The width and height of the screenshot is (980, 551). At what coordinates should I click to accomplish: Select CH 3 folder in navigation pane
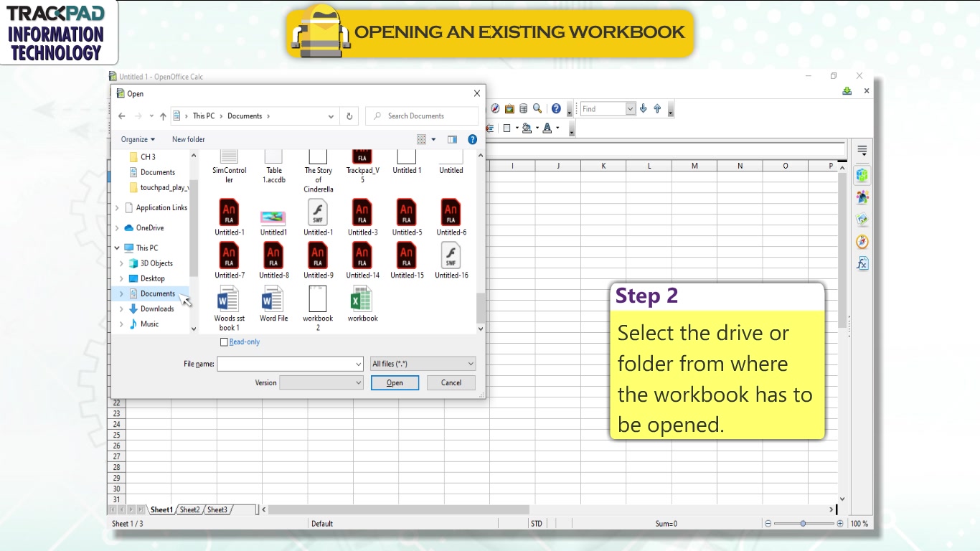148,157
